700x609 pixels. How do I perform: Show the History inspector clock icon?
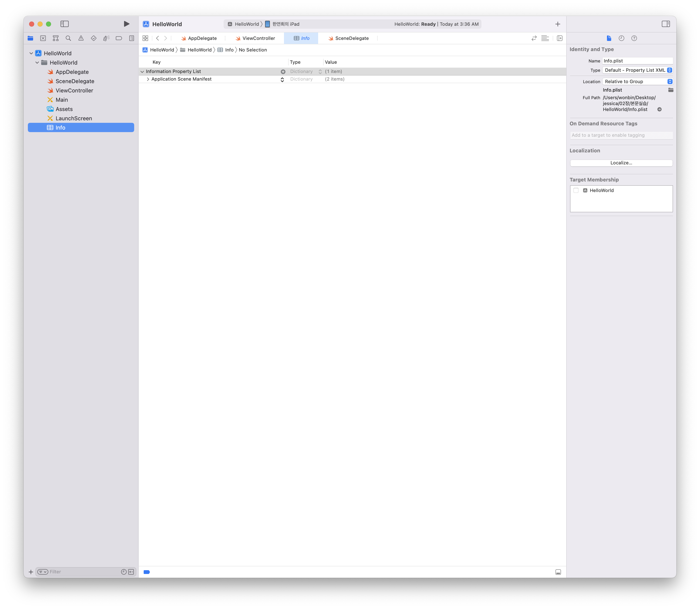[621, 38]
